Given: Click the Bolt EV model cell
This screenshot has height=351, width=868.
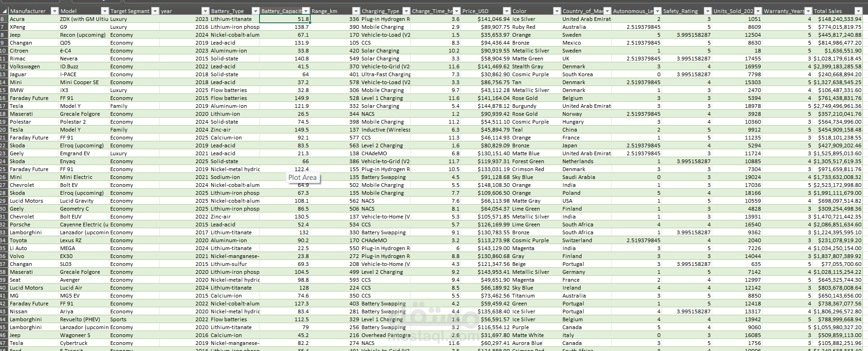Looking at the screenshot, I should coord(84,185).
